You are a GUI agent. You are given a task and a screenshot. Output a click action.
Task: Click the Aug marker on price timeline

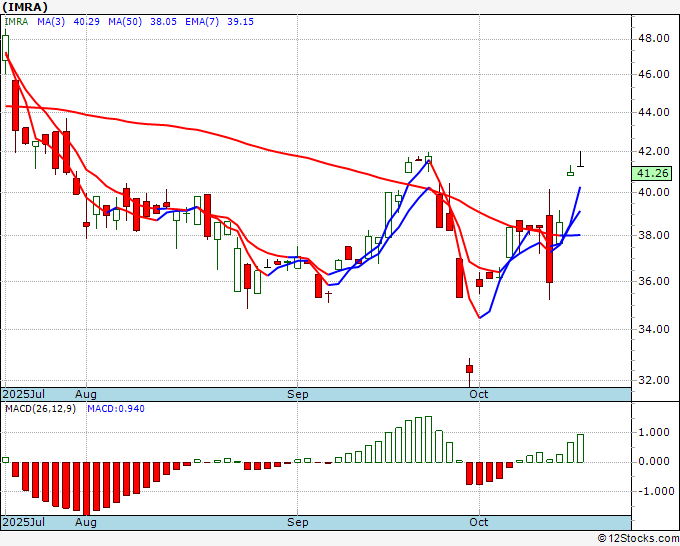tap(85, 394)
